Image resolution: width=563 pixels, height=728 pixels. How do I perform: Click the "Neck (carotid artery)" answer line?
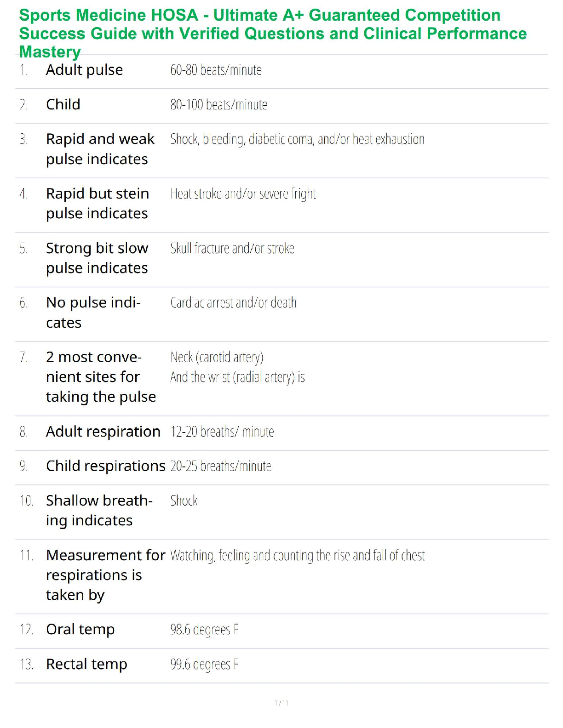point(217,357)
